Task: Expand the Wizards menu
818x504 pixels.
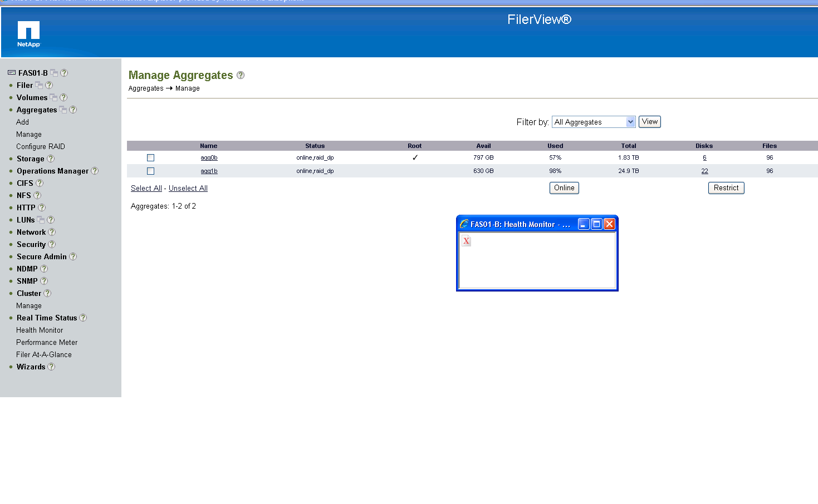Action: point(31,367)
